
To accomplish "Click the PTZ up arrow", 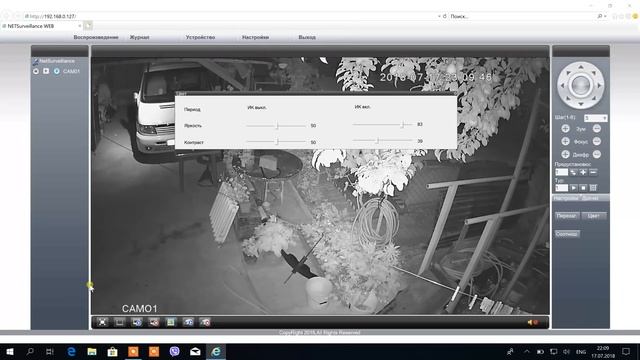I will [580, 67].
